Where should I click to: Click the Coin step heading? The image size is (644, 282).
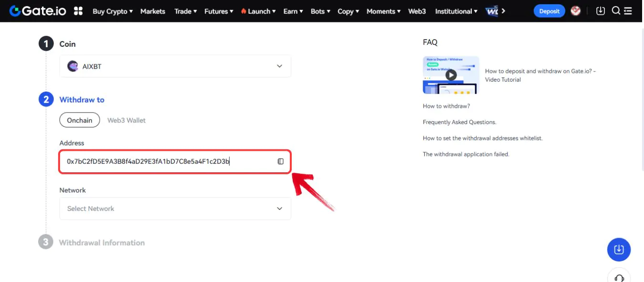pos(67,44)
